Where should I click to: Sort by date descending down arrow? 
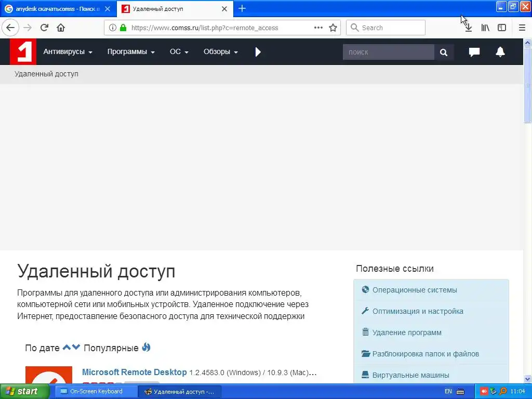pos(76,347)
